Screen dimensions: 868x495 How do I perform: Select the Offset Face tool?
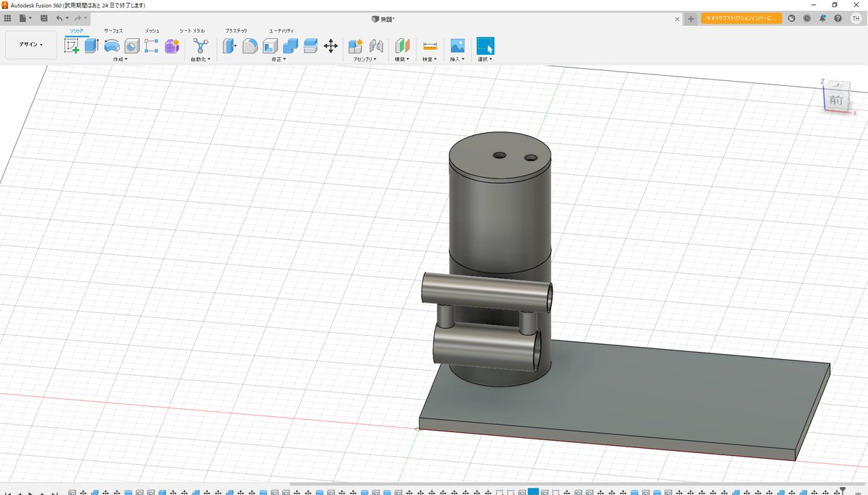pos(310,46)
